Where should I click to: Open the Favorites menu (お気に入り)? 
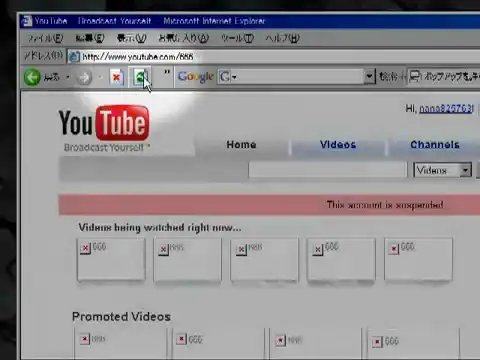pos(184,38)
